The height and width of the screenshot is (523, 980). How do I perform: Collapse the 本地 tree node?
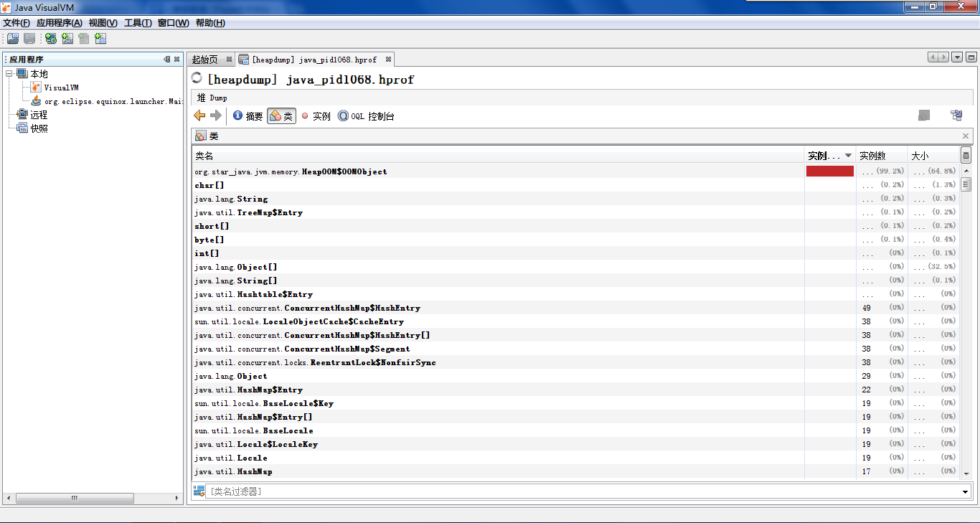[9, 74]
